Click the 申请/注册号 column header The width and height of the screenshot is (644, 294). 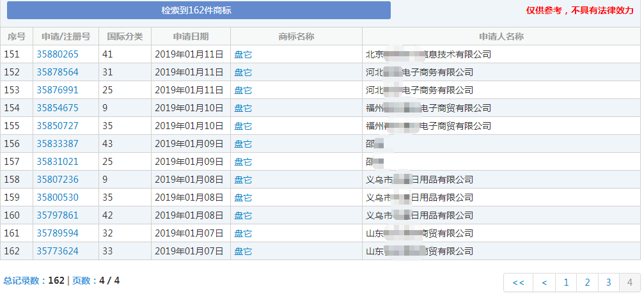[66, 36]
